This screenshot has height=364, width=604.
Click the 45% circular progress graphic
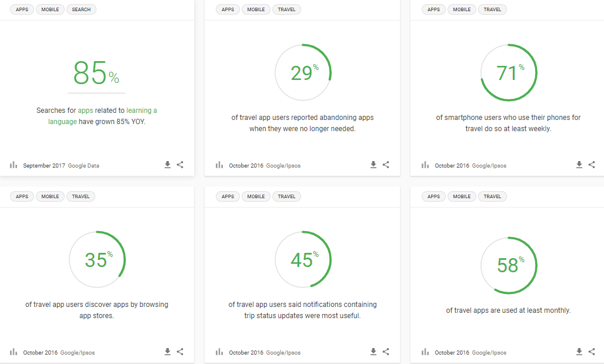coord(303,259)
